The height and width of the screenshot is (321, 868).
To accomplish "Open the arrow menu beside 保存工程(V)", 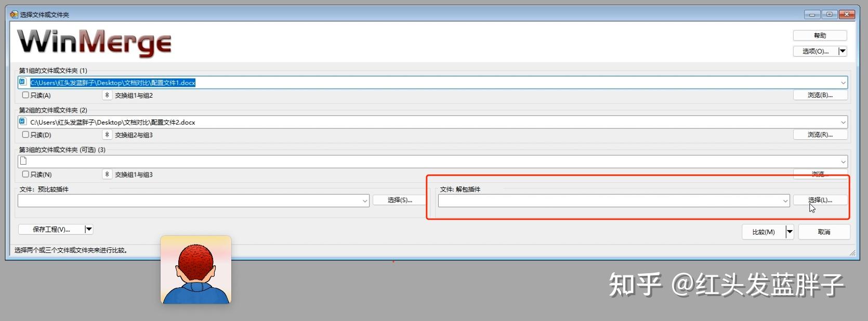I will pyautogui.click(x=89, y=229).
